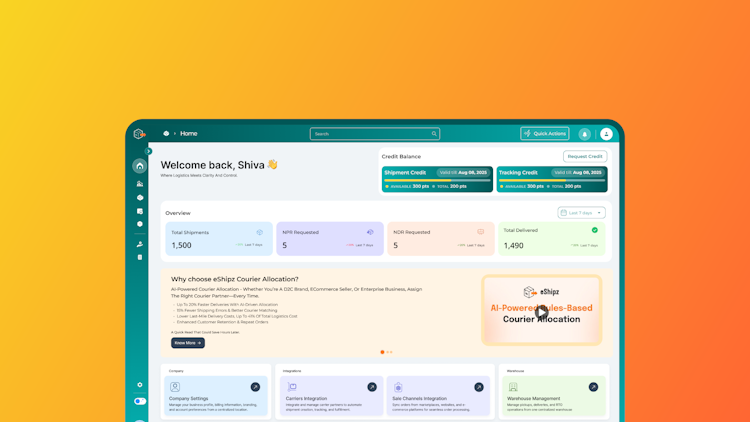Open the settings gear in sidebar
Viewport: 750px width, 422px height.
point(140,385)
